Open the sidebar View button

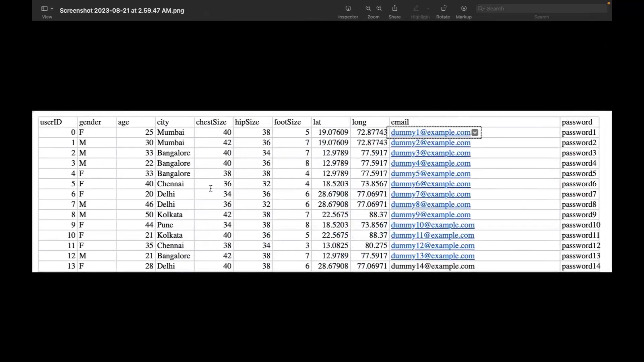click(x=44, y=8)
